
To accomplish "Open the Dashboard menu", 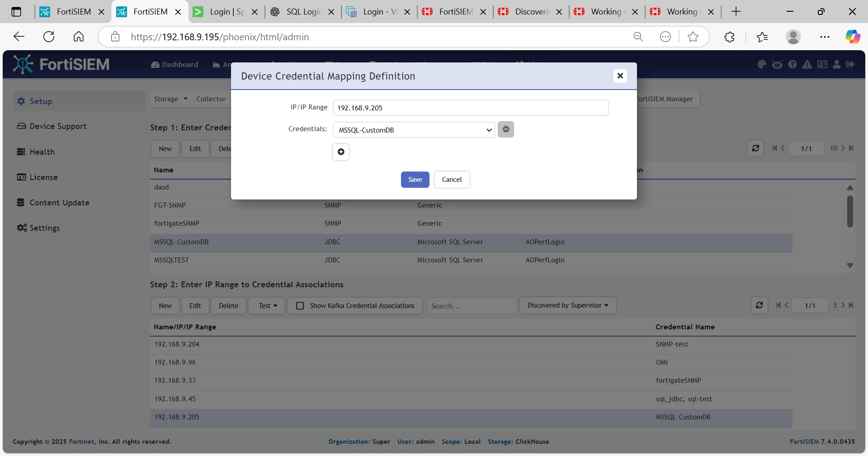I will coord(175,65).
